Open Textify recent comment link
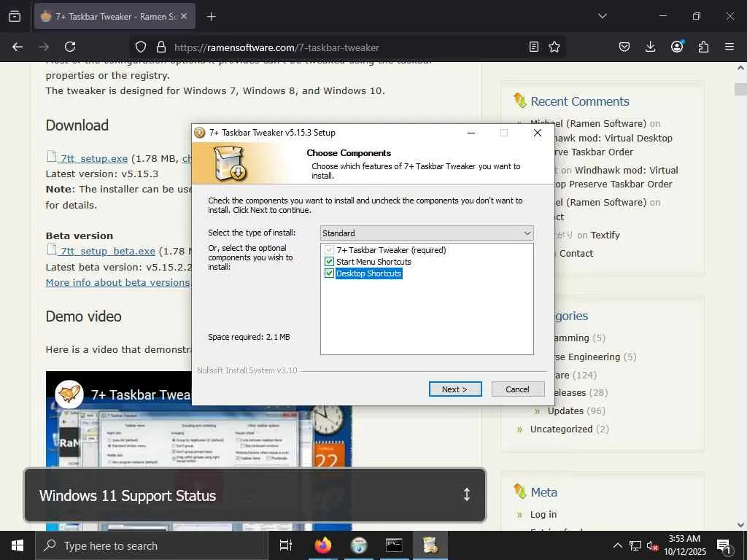747x560 pixels. click(x=605, y=236)
